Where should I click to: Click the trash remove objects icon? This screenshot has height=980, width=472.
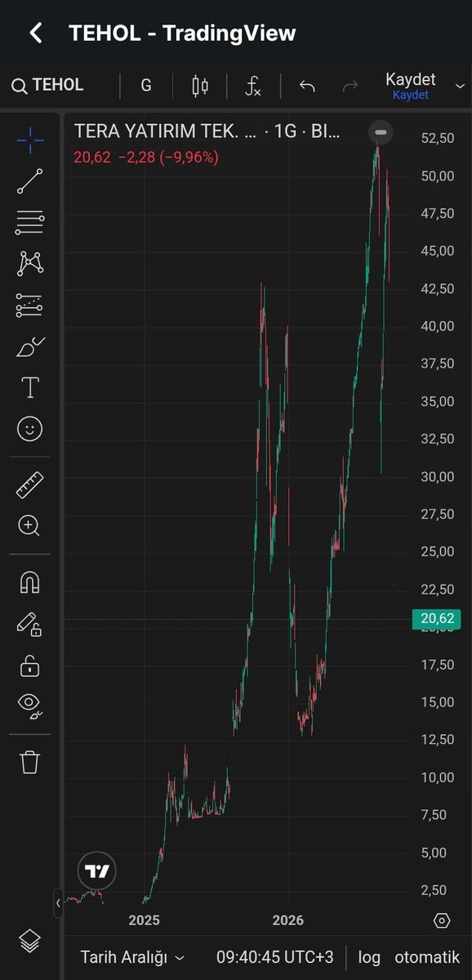pyautogui.click(x=29, y=762)
